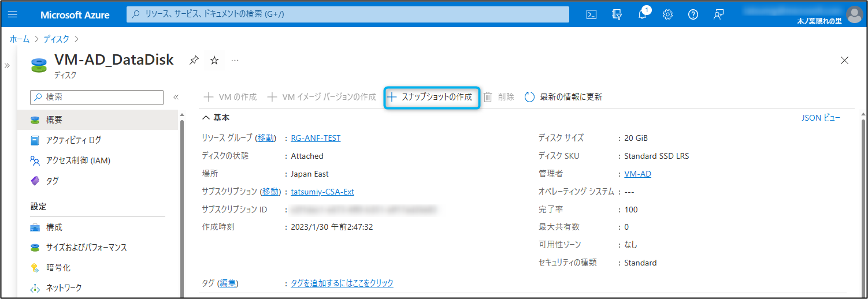Click the Attached disk state value
Screen dimensions: 868x299
tap(307, 156)
